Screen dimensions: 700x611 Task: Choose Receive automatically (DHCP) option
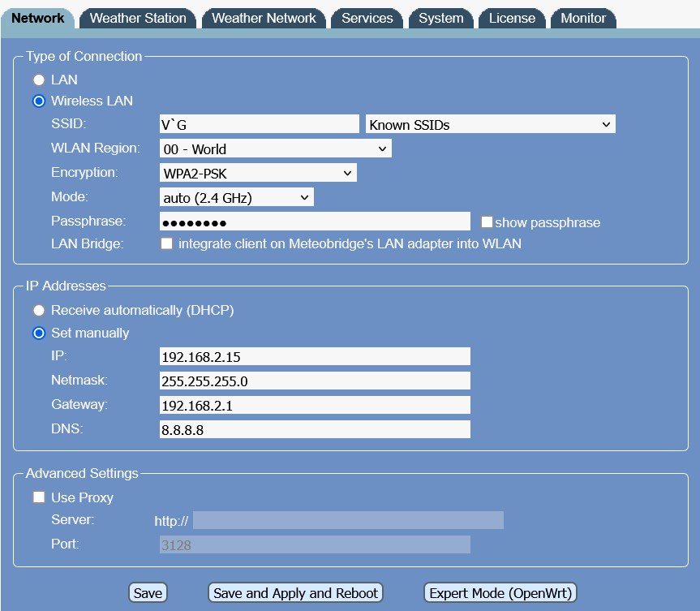(39, 311)
